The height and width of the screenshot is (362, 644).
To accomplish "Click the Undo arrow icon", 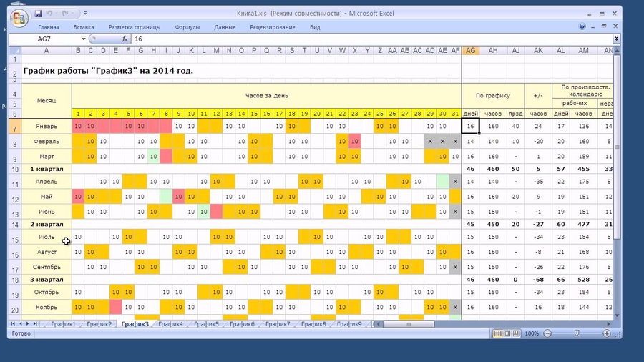I will click(49, 14).
